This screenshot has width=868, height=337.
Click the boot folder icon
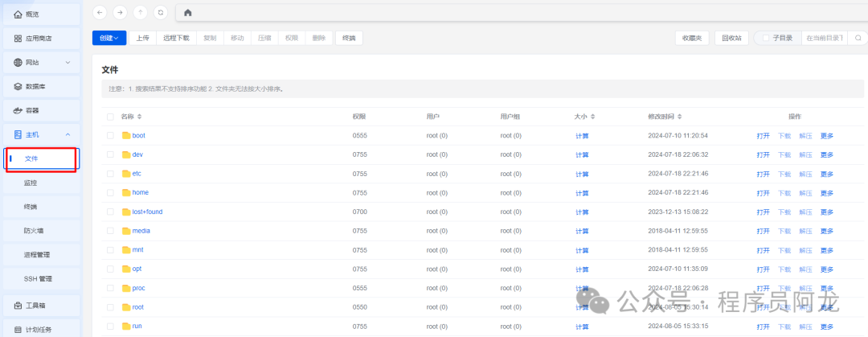(126, 135)
